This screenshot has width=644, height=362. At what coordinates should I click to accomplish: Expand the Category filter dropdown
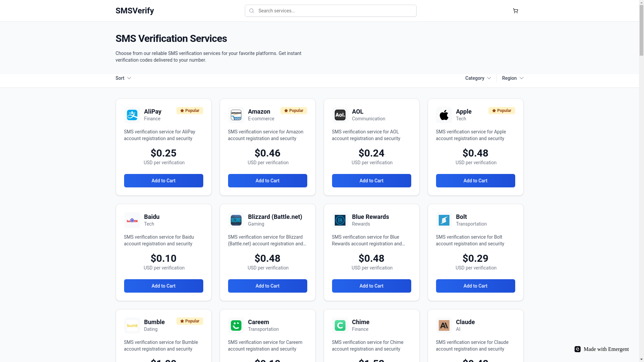click(478, 78)
